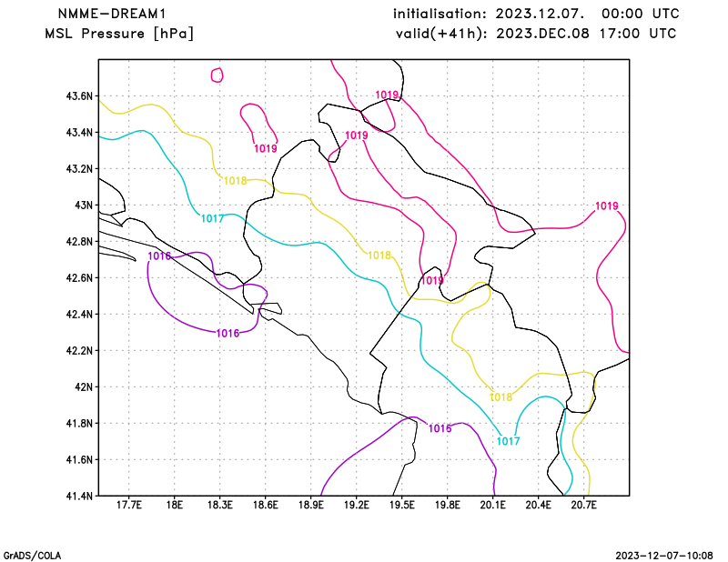Click the 18.9E longitude label

310,505
